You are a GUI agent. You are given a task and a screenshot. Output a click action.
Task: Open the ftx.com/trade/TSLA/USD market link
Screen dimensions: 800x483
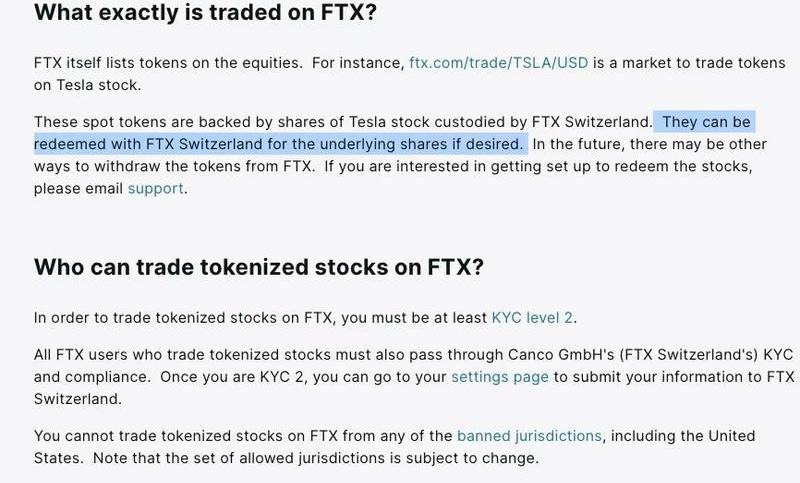click(498, 62)
